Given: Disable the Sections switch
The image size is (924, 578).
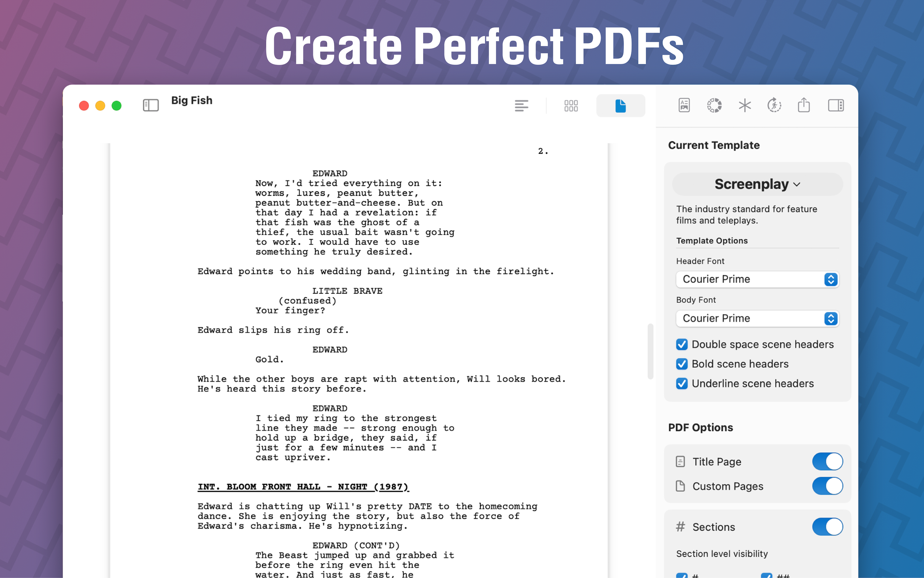Looking at the screenshot, I should [827, 527].
